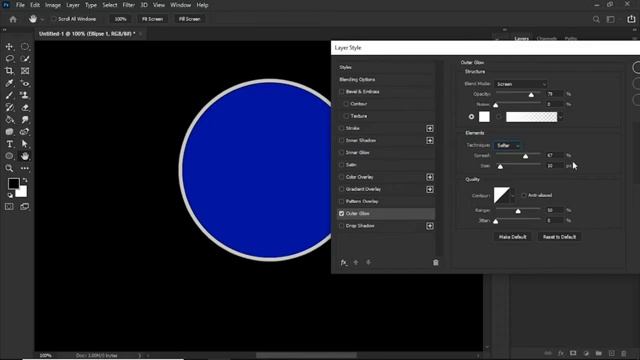Open fx menu at Layer Style bottom
The height and width of the screenshot is (360, 640).
click(x=344, y=262)
